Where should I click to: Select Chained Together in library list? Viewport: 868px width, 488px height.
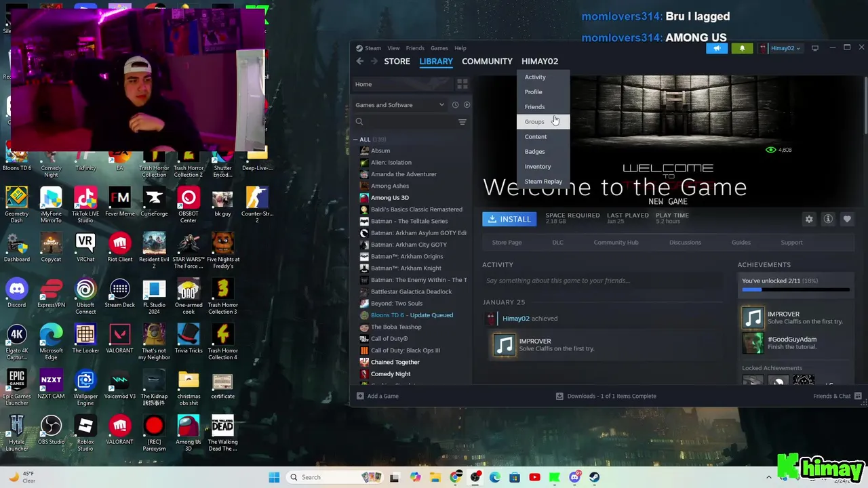pyautogui.click(x=395, y=362)
